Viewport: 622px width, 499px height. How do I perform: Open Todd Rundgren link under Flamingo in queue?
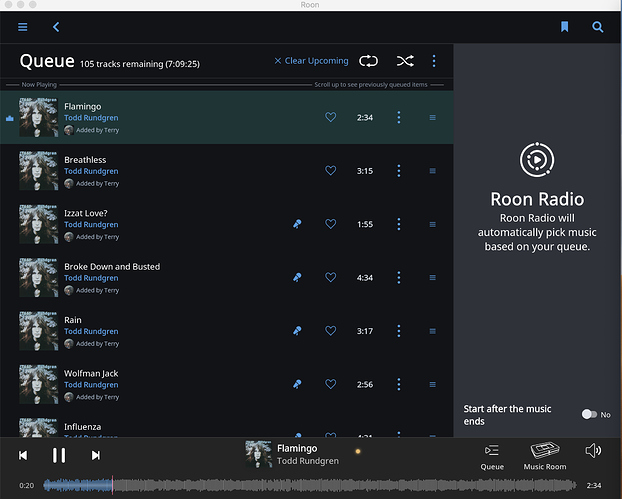pos(91,118)
